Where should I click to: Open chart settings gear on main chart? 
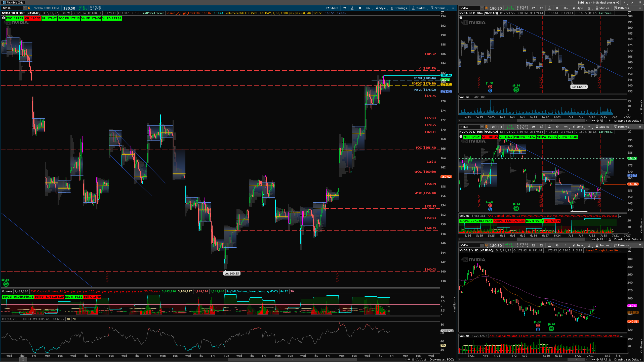point(360,8)
